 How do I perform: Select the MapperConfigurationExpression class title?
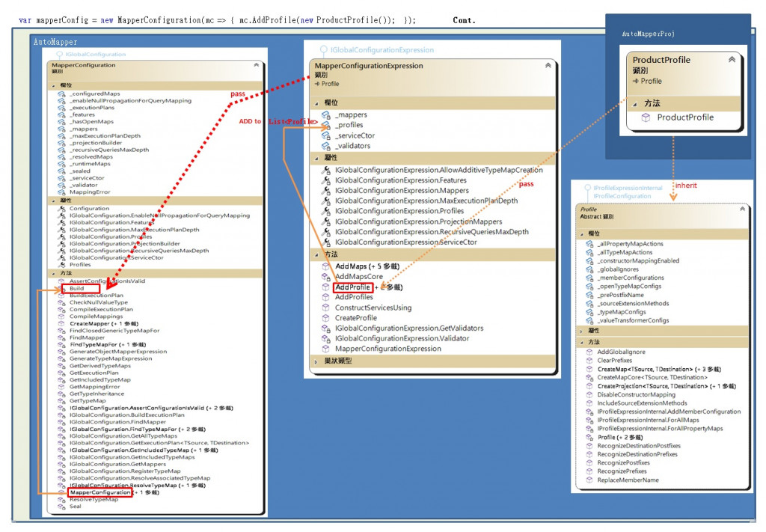(x=369, y=66)
